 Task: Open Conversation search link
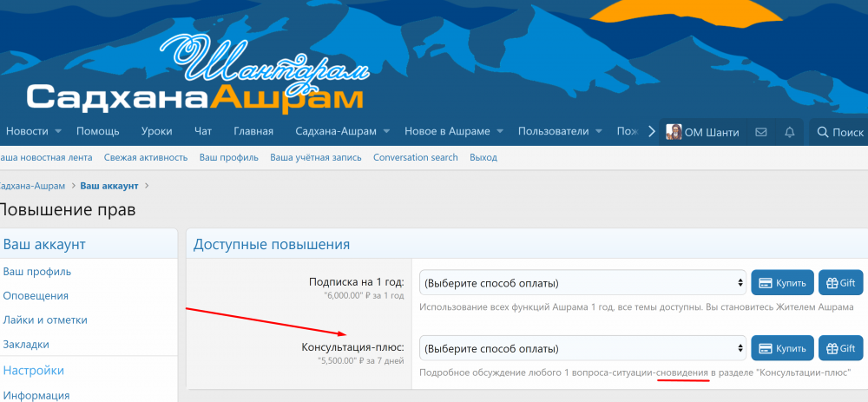[416, 157]
